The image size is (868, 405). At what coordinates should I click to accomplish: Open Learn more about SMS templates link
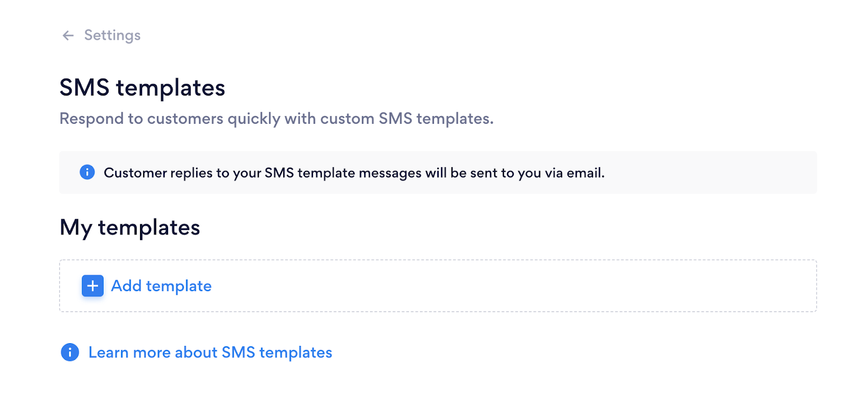coord(210,352)
